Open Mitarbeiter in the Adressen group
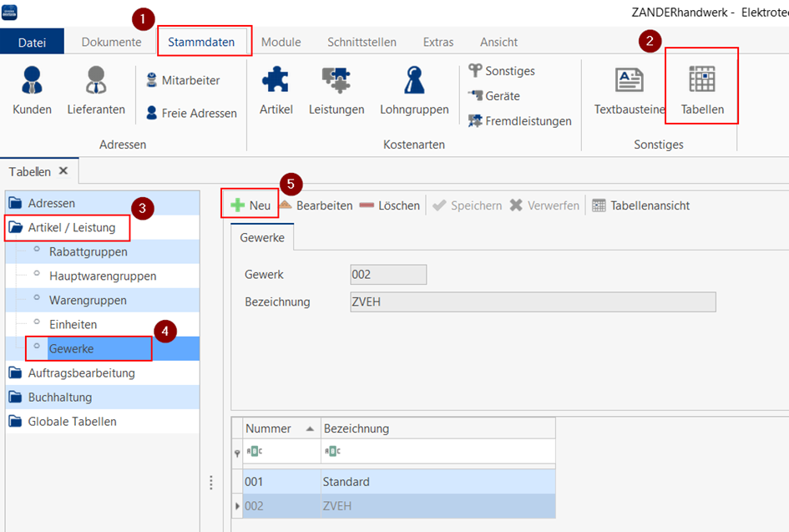This screenshot has height=532, width=789. click(x=182, y=80)
